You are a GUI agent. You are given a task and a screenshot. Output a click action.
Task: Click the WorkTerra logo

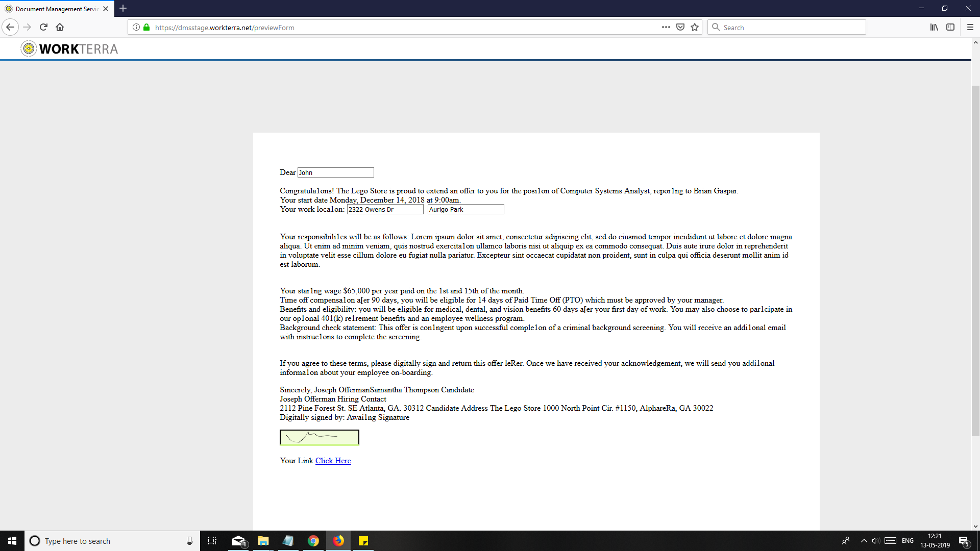[69, 48]
